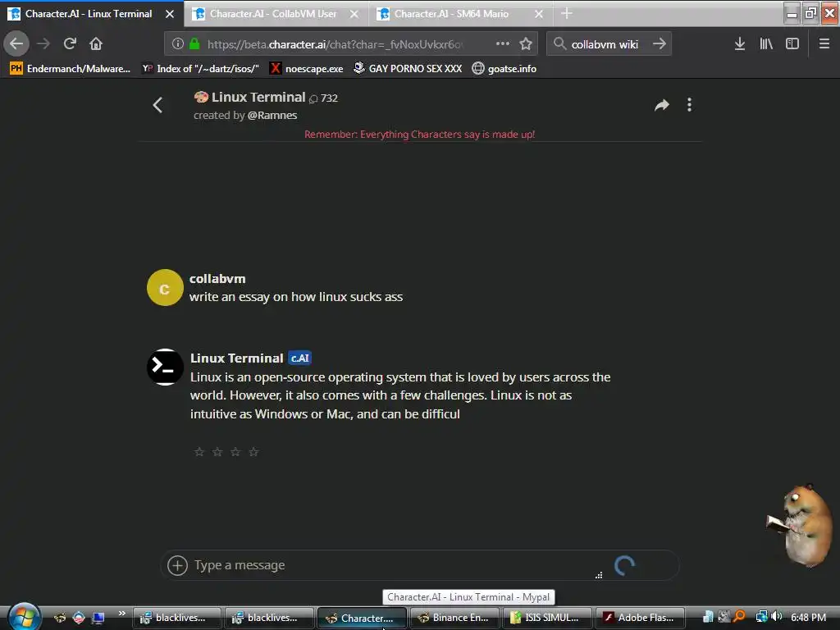The height and width of the screenshot is (630, 840).
Task: Open the goatse.info bookmark
Action: point(504,69)
